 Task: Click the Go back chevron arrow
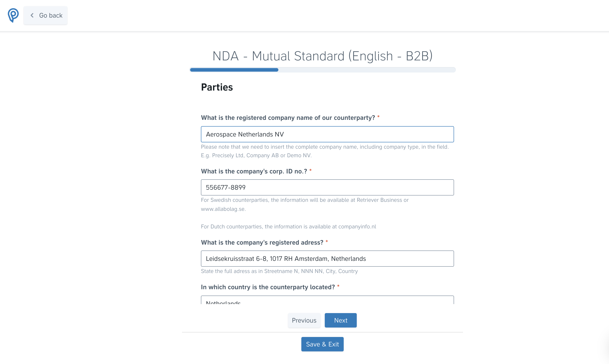(x=32, y=16)
